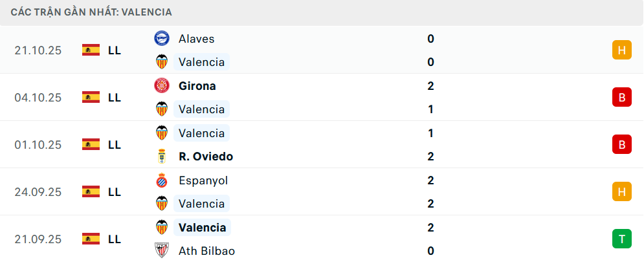Screen dimensions: 644x260
Task: Click Spain flag in the 04.10.25 row
Action: [x=91, y=98]
